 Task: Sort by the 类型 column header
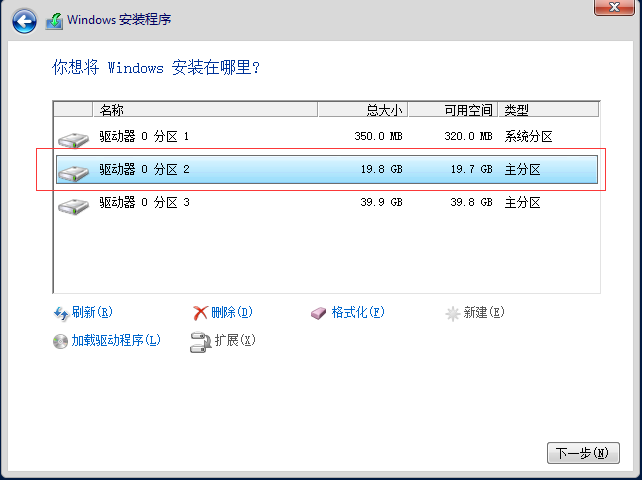(549, 110)
